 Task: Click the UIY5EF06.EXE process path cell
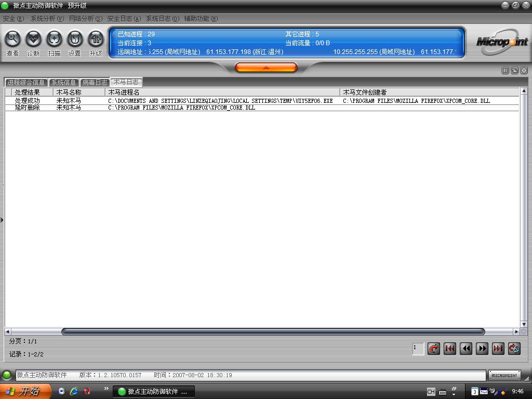click(x=220, y=101)
